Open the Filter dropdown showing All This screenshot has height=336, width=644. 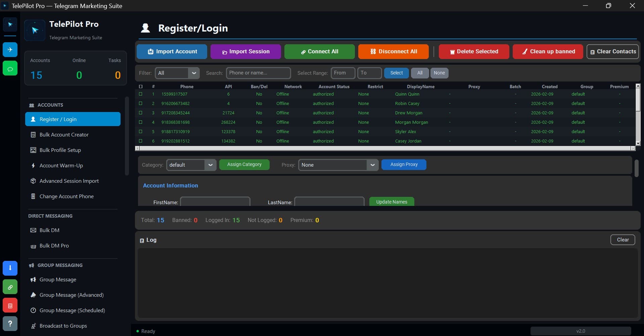point(177,73)
